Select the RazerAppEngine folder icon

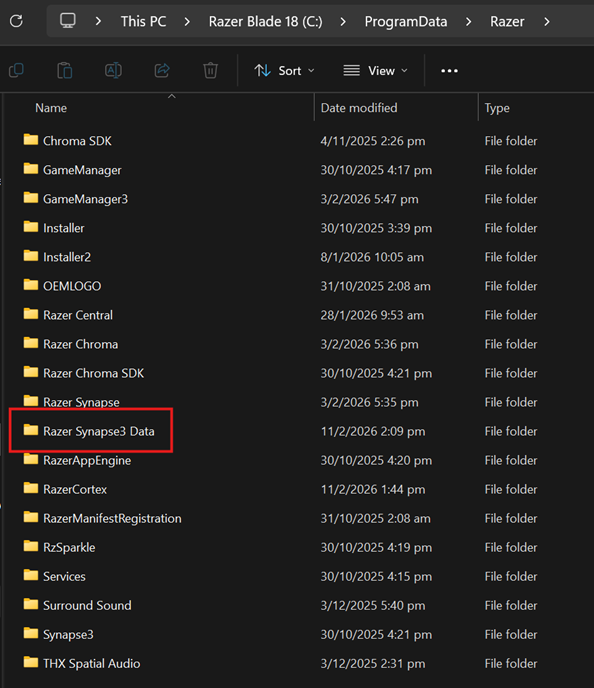31,459
